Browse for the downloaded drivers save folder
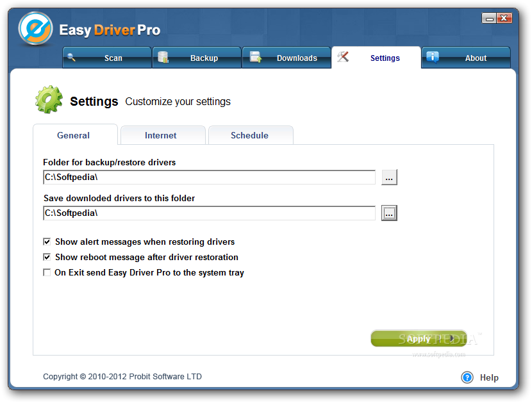 coord(389,213)
